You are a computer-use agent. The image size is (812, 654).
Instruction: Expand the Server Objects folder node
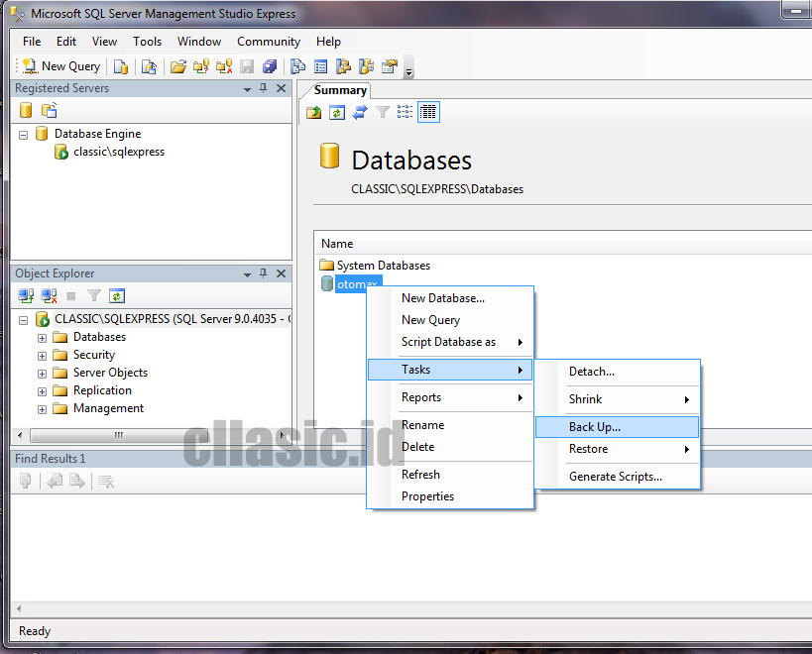(x=42, y=374)
